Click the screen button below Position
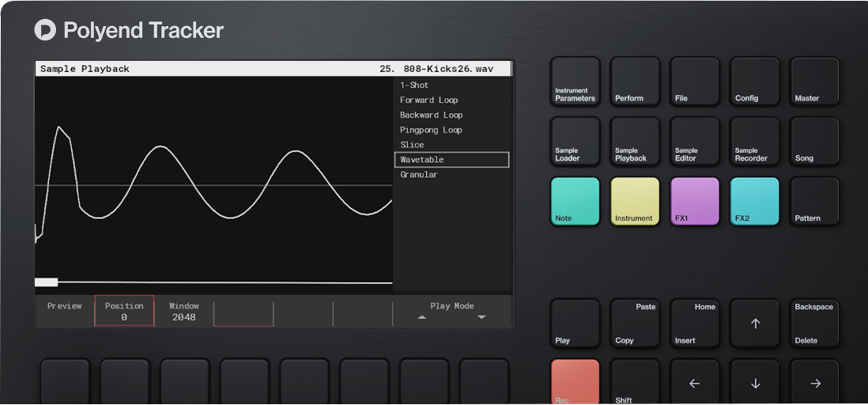 coord(125,382)
